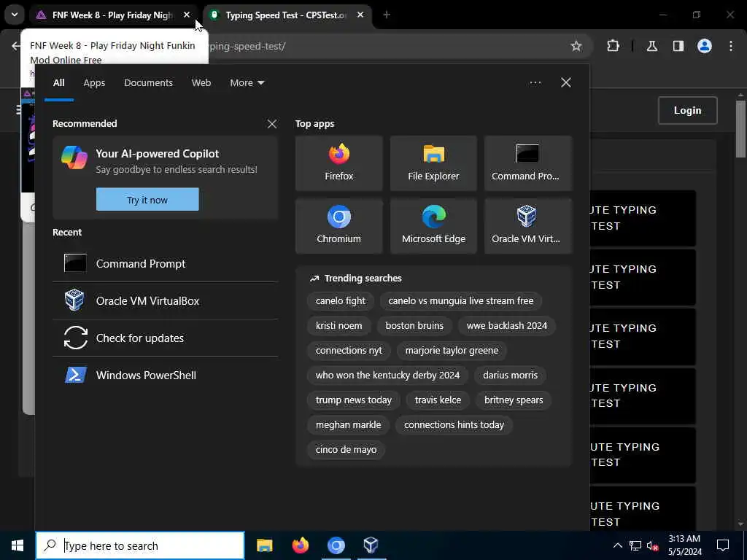
Task: Launch Microsoft Edge from Top apps
Action: tap(433, 226)
